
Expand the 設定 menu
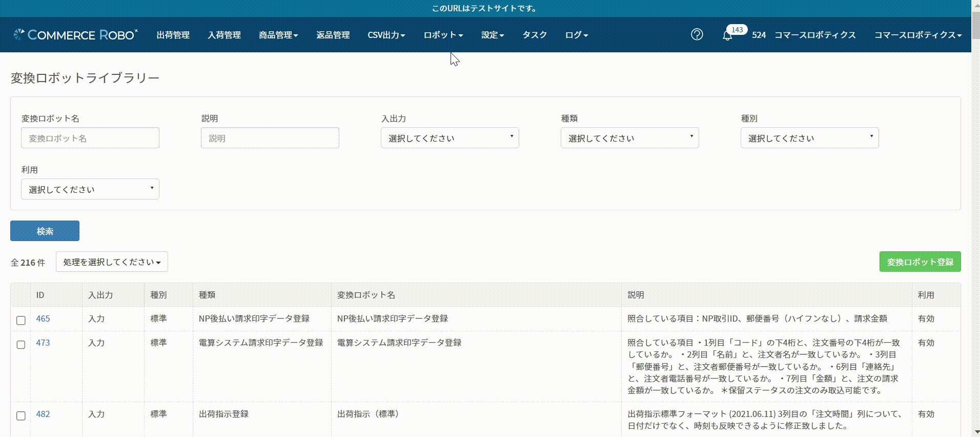point(493,35)
